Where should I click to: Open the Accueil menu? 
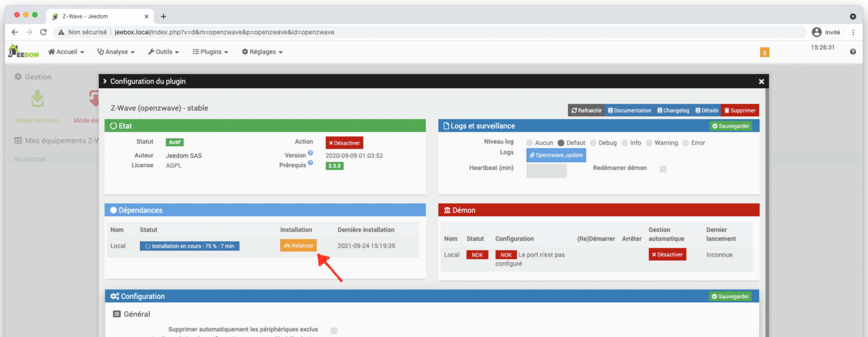point(66,52)
